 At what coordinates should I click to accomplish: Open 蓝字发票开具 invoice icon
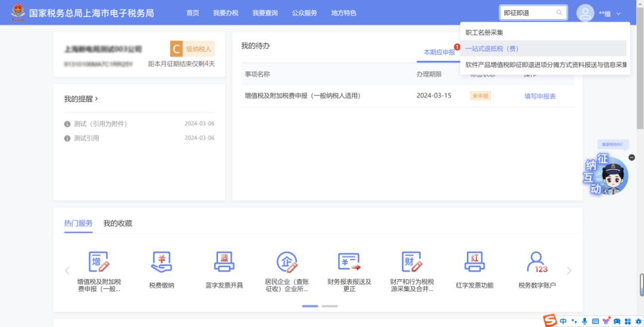click(x=224, y=262)
